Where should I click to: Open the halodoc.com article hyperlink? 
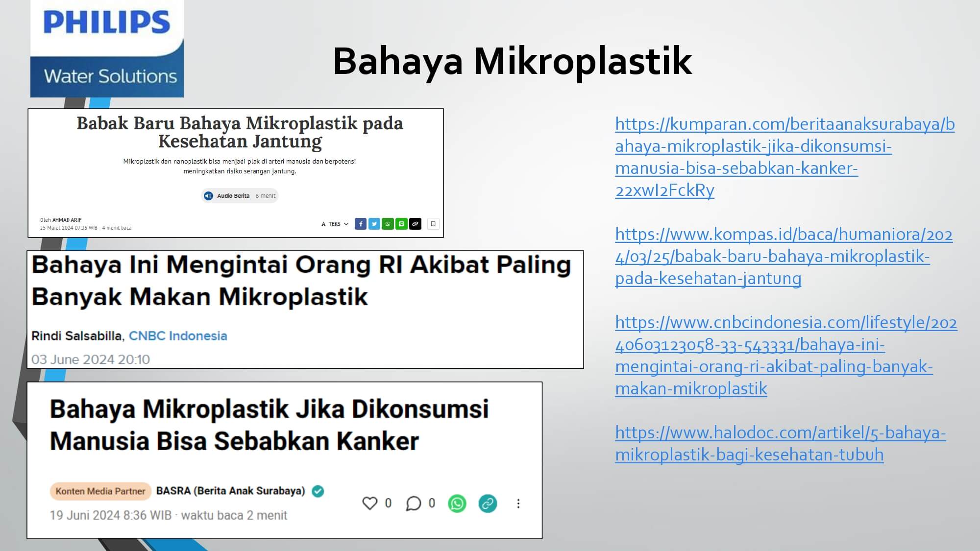point(780,433)
